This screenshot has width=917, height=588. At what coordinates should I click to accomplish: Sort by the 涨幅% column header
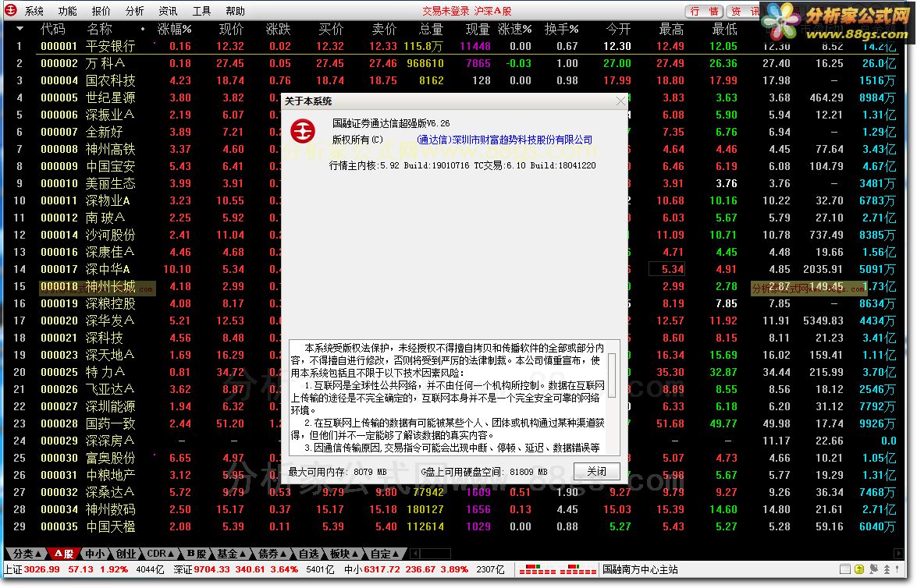[174, 29]
